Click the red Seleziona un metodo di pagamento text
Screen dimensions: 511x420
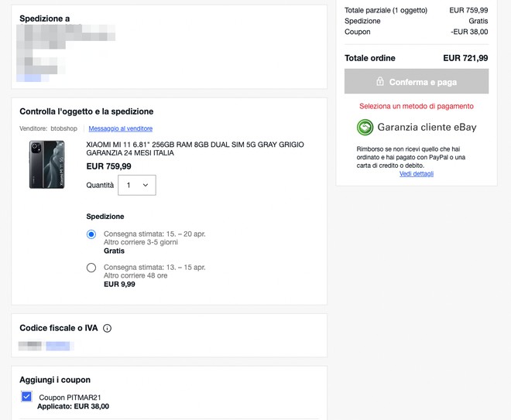click(416, 106)
